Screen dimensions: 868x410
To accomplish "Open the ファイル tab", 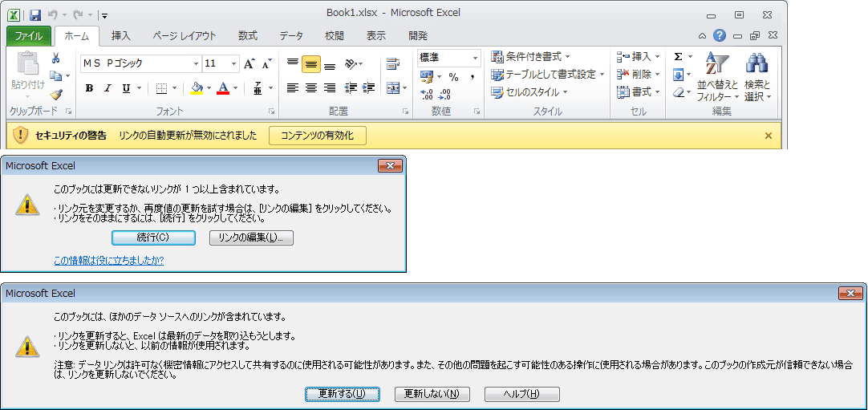I will (30, 36).
